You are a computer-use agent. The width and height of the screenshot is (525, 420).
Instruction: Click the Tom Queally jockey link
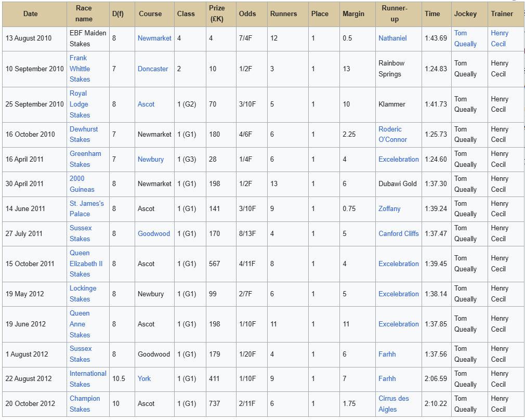click(x=465, y=38)
